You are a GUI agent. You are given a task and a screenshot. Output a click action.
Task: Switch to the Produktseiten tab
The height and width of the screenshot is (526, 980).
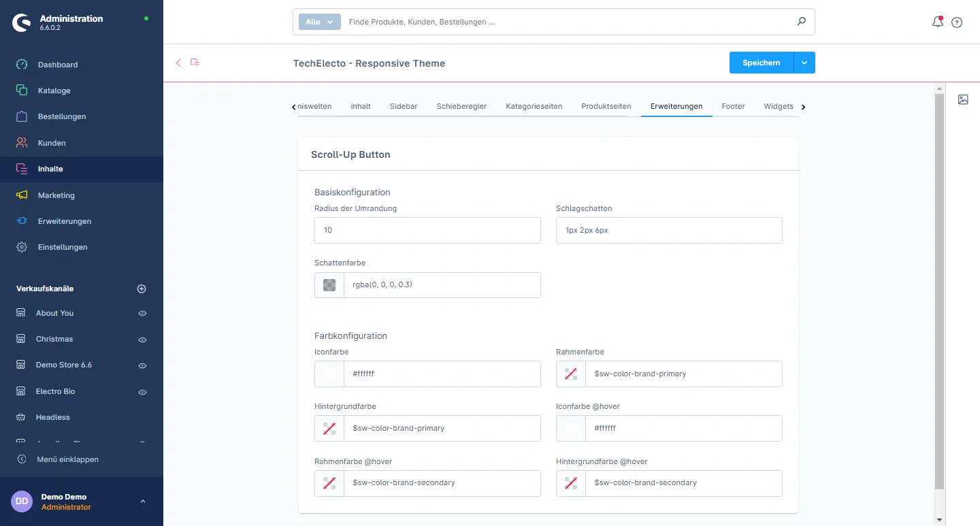pyautogui.click(x=606, y=106)
